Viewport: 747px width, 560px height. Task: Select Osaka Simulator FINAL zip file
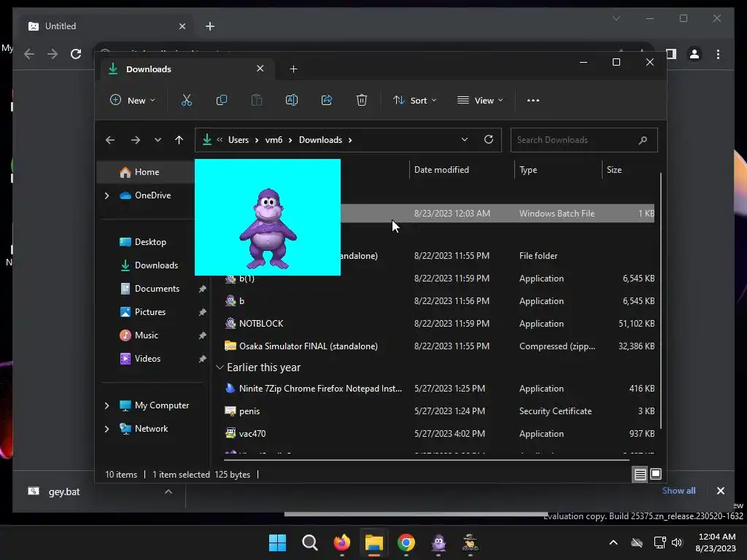pos(438,346)
